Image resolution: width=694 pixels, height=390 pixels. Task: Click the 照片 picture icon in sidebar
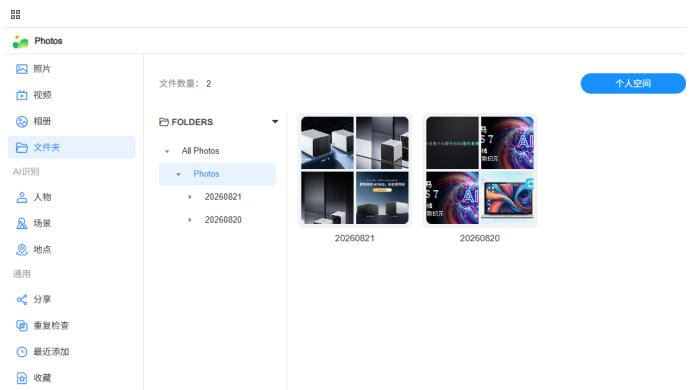(22, 69)
